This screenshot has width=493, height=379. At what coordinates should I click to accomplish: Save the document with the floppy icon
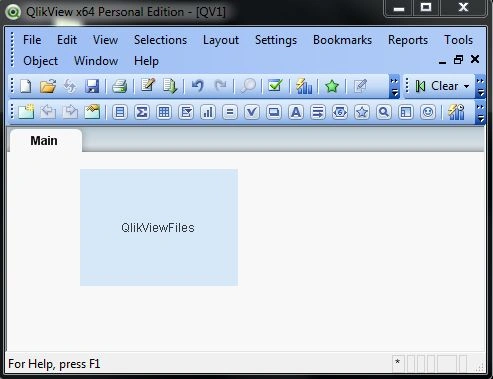click(92, 86)
